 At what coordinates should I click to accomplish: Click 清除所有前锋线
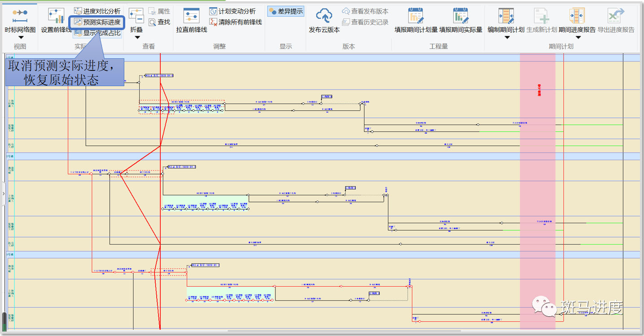point(236,22)
